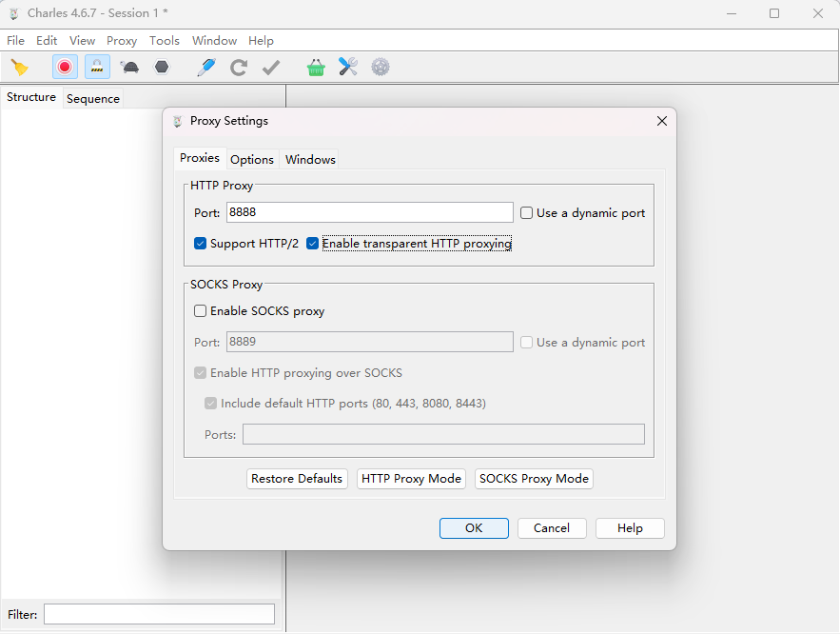Toggle SSL Proxying lock icon
Image resolution: width=840 pixels, height=634 pixels.
pyautogui.click(x=97, y=67)
